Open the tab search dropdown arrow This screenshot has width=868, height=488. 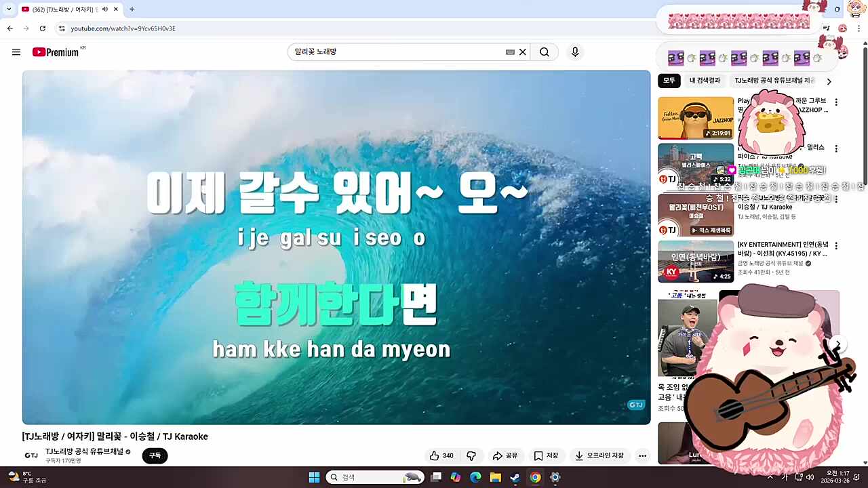(x=9, y=9)
